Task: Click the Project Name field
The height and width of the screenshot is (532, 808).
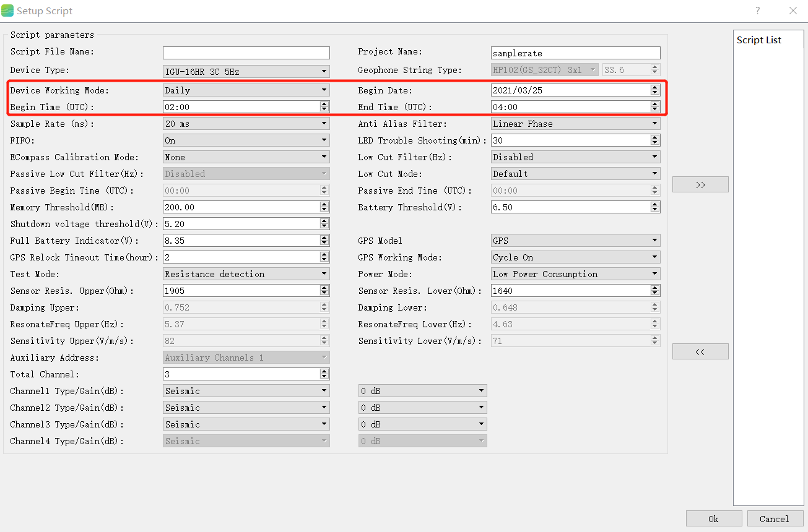Action: coord(575,53)
